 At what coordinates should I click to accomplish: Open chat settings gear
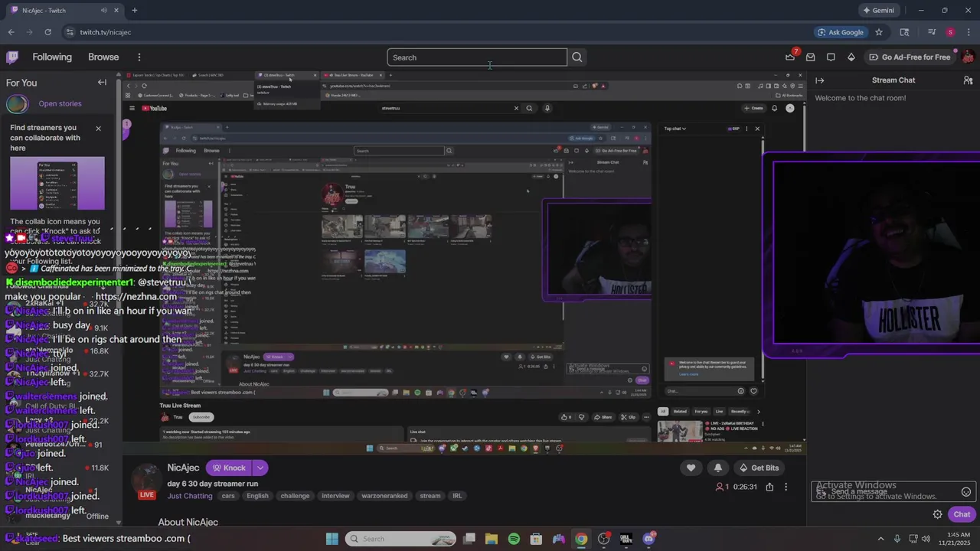[937, 514]
